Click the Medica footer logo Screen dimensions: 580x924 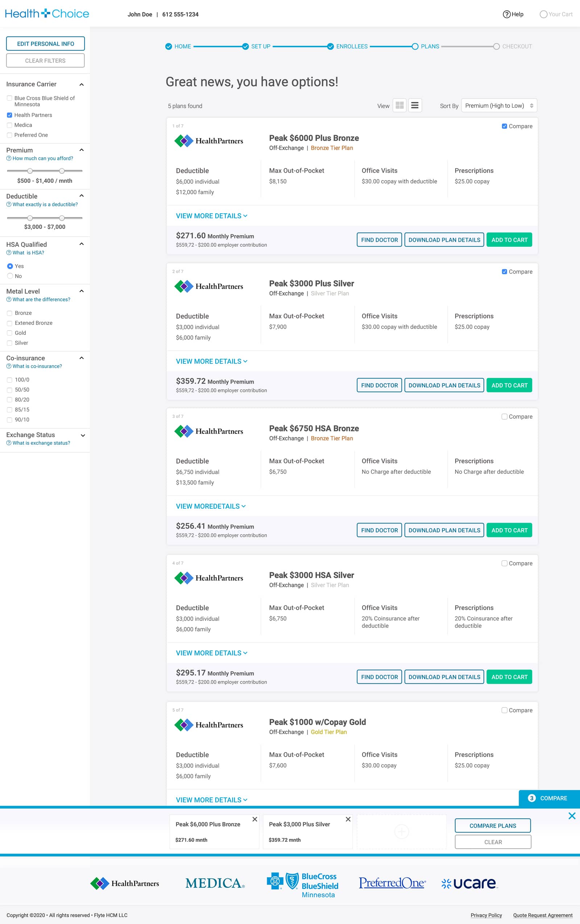tap(215, 883)
